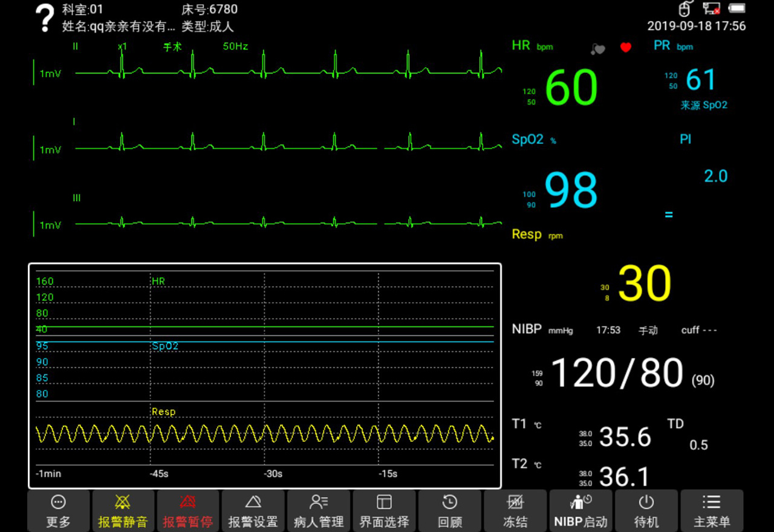Toggle 报警静音 alarm silence
Image resolution: width=774 pixels, height=532 pixels.
point(123,511)
